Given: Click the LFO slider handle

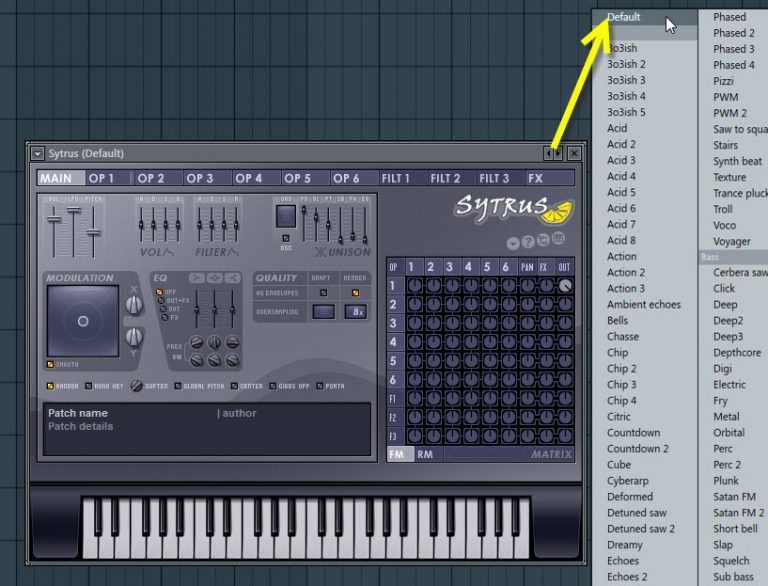Looking at the screenshot, I should 73,210.
